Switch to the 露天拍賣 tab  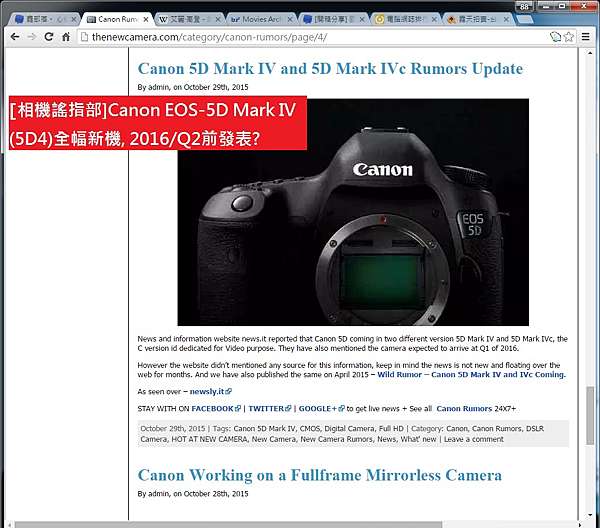(478, 19)
